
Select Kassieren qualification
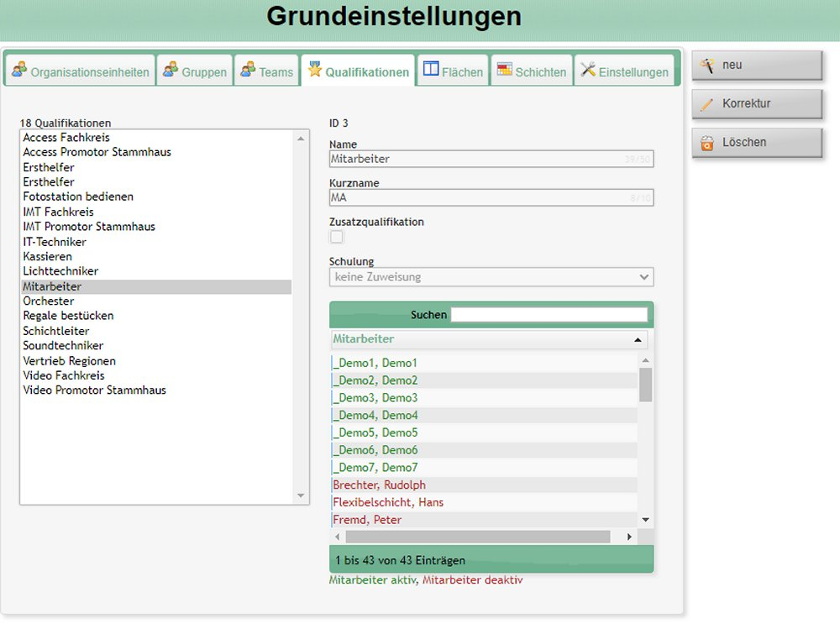pos(156,256)
